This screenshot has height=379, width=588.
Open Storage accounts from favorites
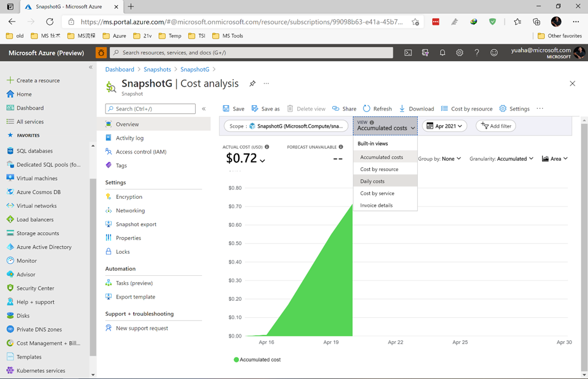pyautogui.click(x=37, y=233)
